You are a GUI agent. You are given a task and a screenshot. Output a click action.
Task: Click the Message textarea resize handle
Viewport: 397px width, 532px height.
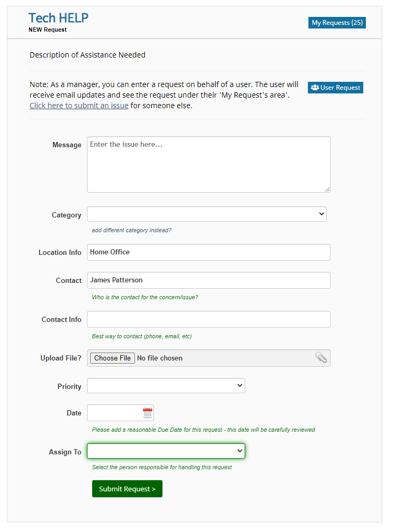(x=327, y=189)
